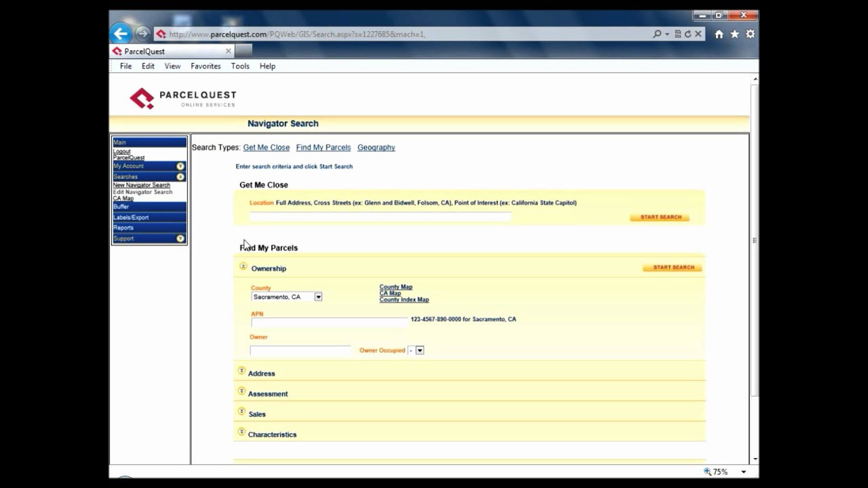This screenshot has height=488, width=868.
Task: Click the scrollbar down arrow
Action: (754, 460)
